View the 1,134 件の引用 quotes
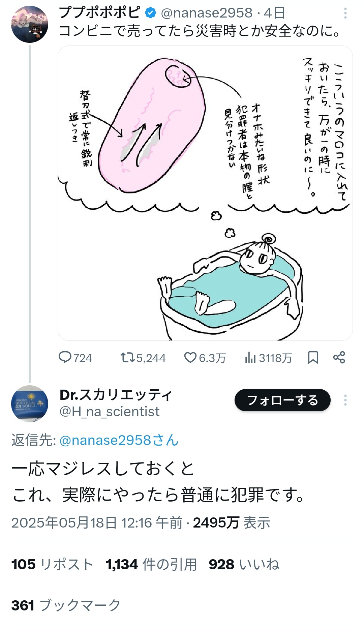The height and width of the screenshot is (629, 364). (151, 564)
